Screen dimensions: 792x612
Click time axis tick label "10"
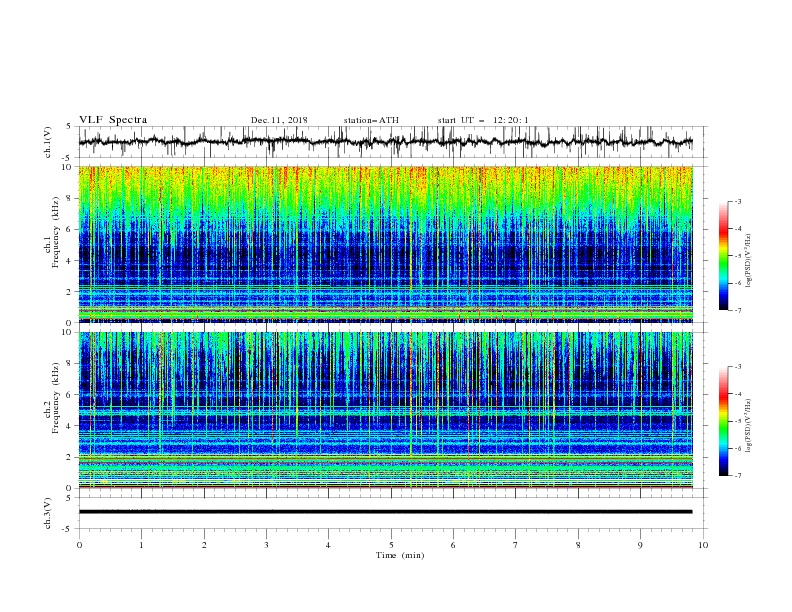tap(703, 545)
